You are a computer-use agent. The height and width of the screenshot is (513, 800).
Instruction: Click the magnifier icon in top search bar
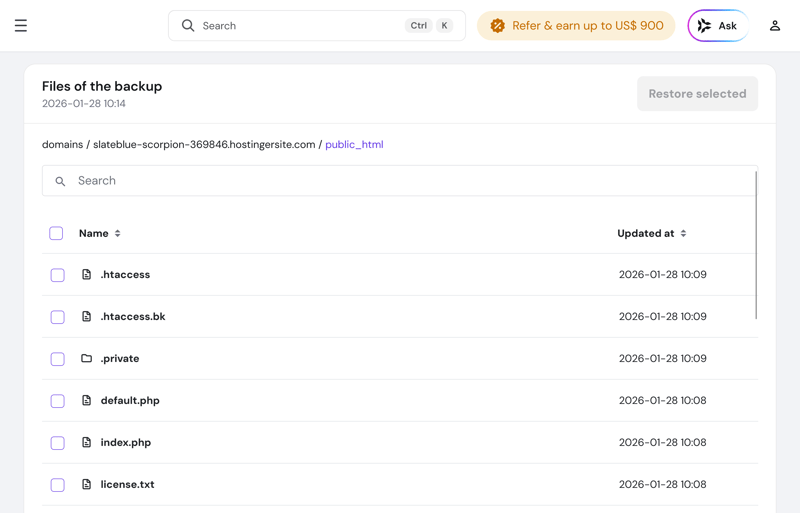(x=188, y=26)
